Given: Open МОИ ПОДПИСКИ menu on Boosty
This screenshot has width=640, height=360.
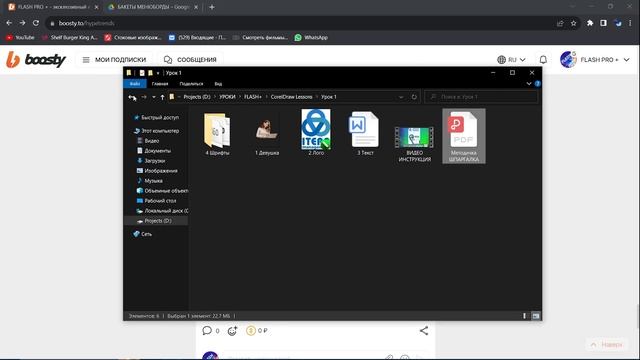Looking at the screenshot, I should [x=114, y=60].
